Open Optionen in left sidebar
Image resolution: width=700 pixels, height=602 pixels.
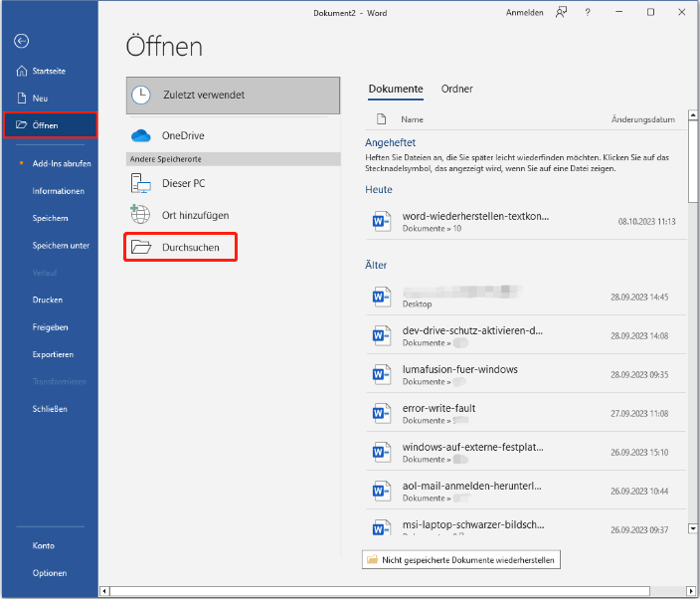[50, 573]
